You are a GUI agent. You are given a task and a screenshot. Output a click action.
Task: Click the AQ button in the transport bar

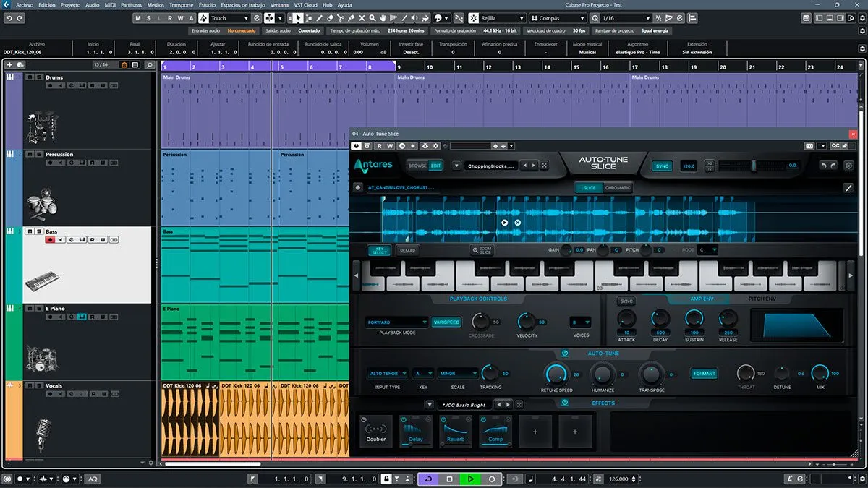point(93,479)
